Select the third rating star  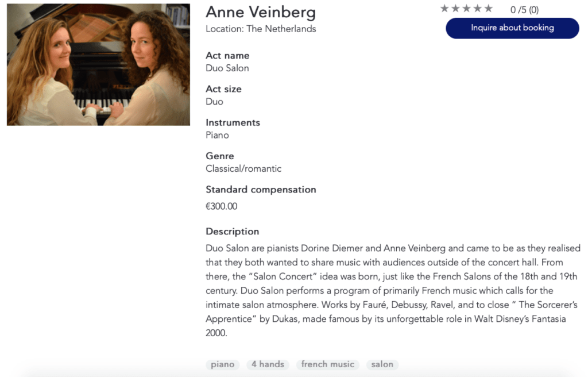click(466, 9)
